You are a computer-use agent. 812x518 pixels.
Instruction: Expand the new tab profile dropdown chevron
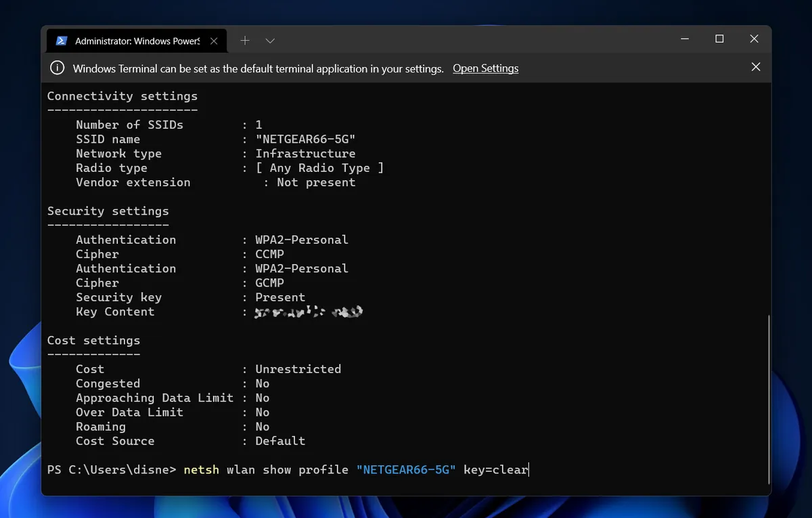270,41
